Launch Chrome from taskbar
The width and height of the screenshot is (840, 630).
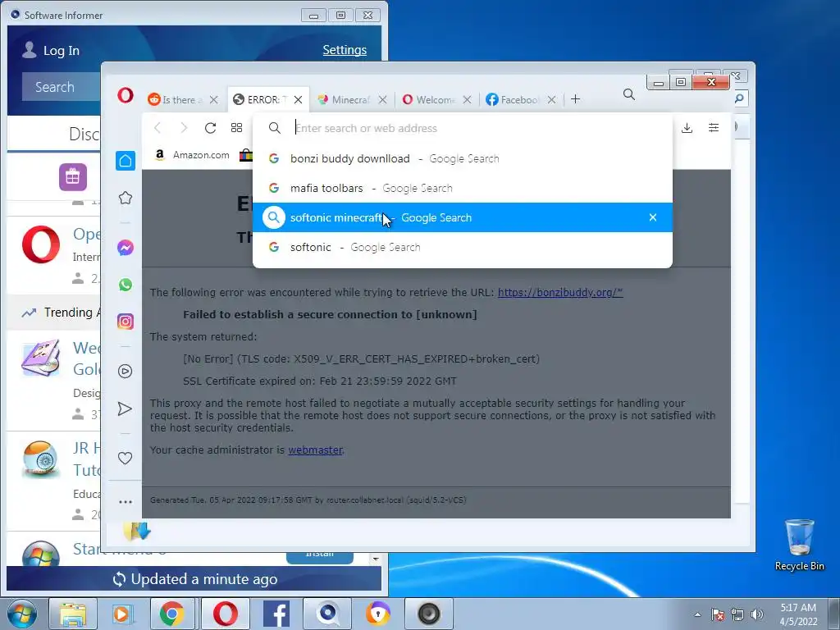[x=171, y=614]
